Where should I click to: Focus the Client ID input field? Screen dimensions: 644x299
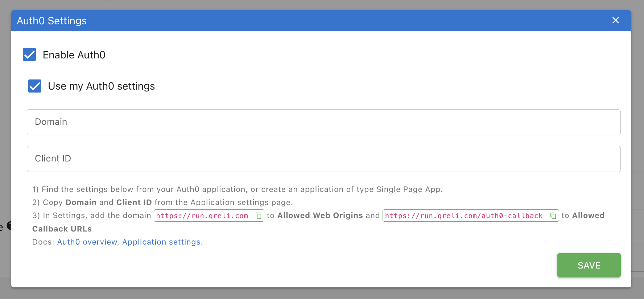[323, 159]
